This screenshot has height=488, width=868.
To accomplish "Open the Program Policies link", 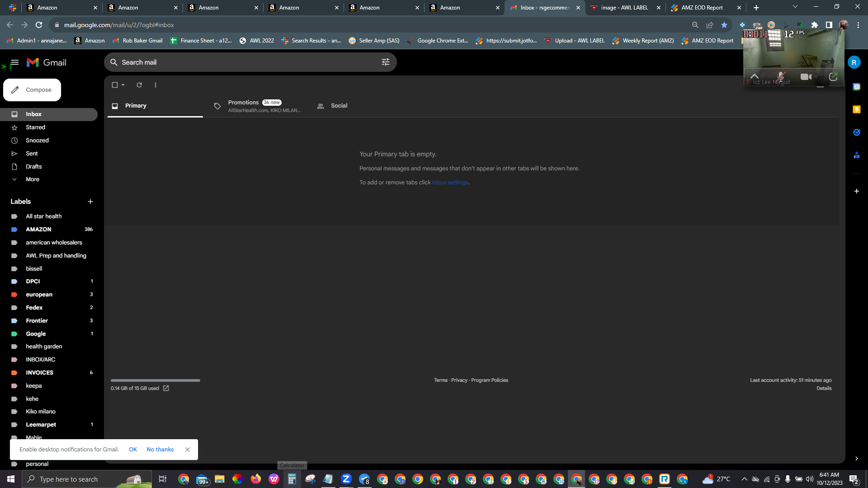I will [x=490, y=380].
